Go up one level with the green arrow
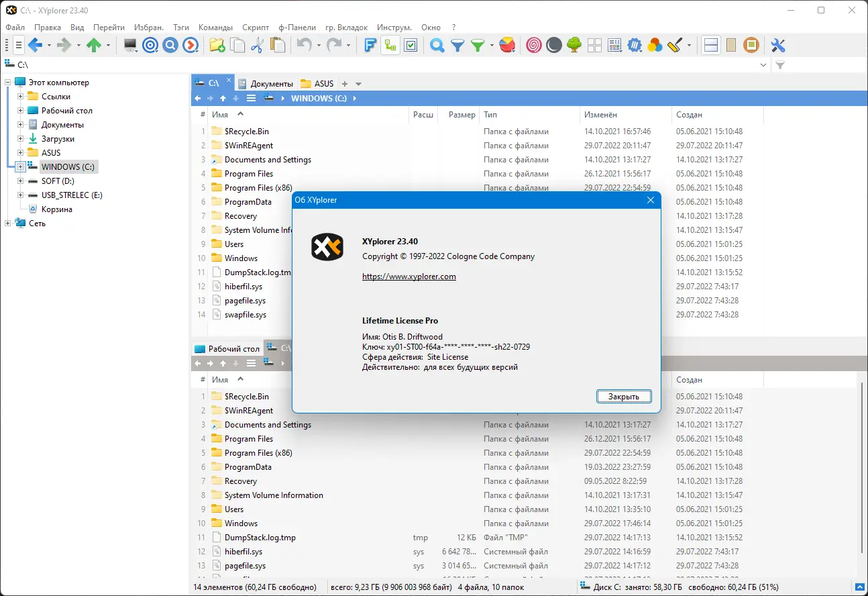This screenshot has height=596, width=868. (94, 46)
